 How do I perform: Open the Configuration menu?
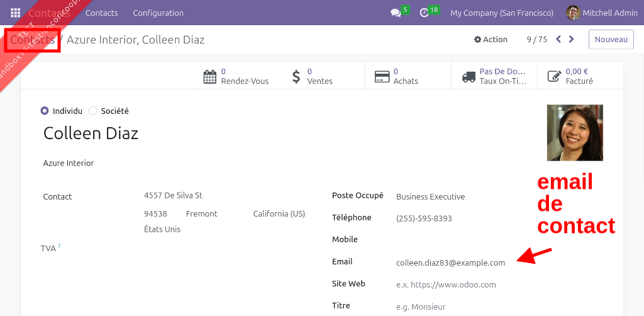coord(158,13)
